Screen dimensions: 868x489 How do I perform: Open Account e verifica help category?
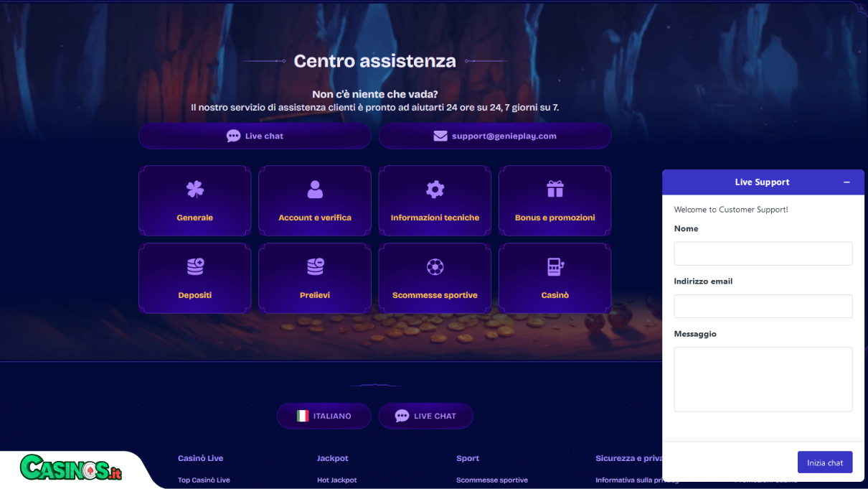(315, 201)
